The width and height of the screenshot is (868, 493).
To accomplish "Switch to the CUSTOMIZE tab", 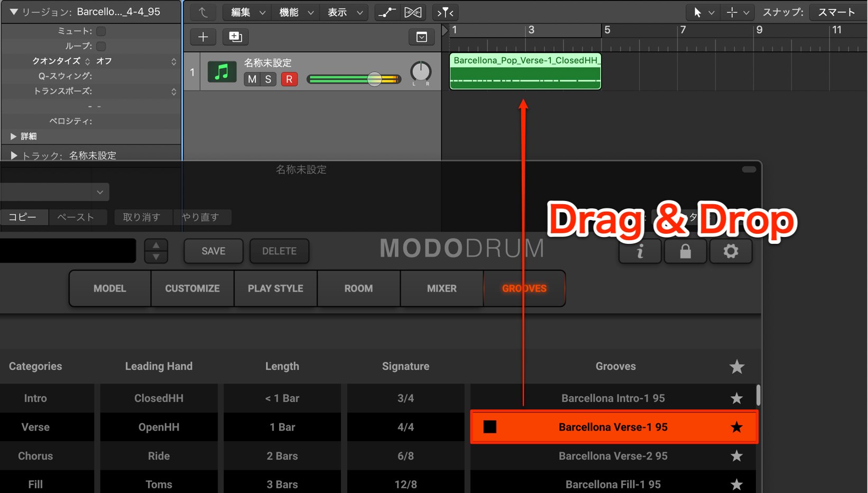I will (x=192, y=288).
